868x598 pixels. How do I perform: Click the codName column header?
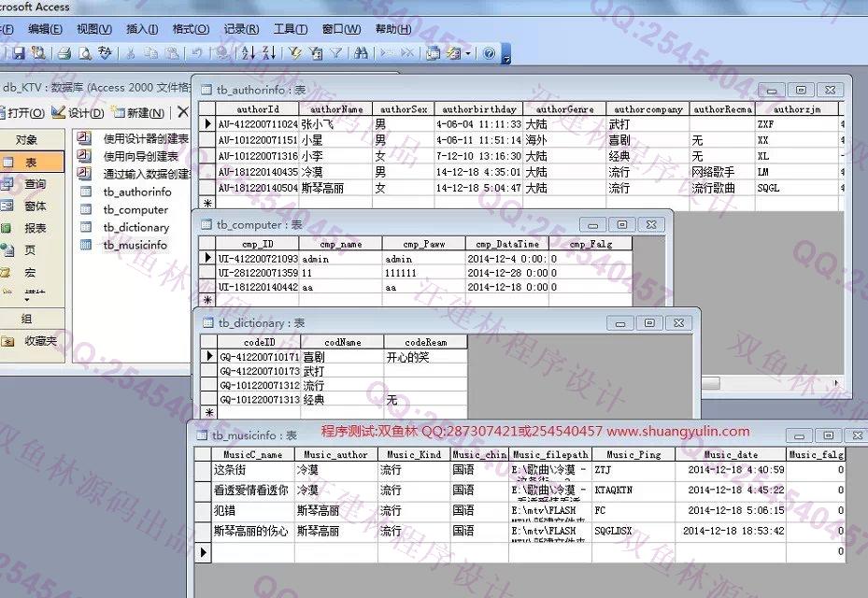pyautogui.click(x=342, y=342)
